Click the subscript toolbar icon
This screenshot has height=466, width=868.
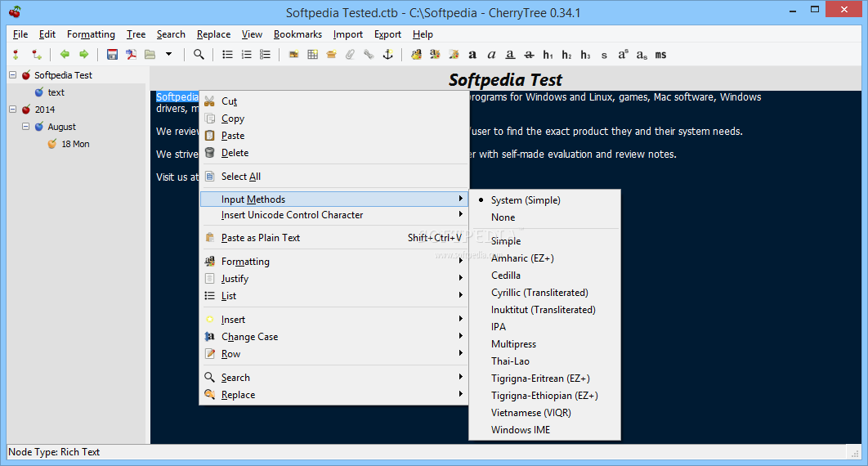pos(642,54)
